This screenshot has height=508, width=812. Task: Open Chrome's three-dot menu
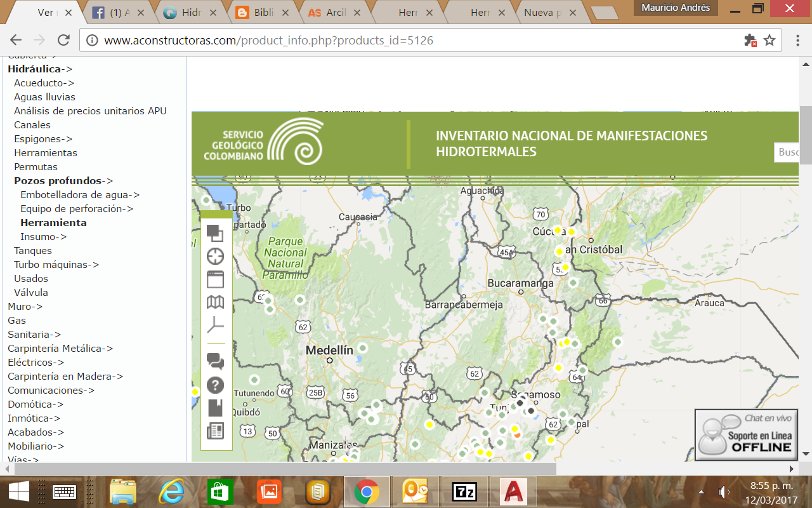click(x=797, y=40)
